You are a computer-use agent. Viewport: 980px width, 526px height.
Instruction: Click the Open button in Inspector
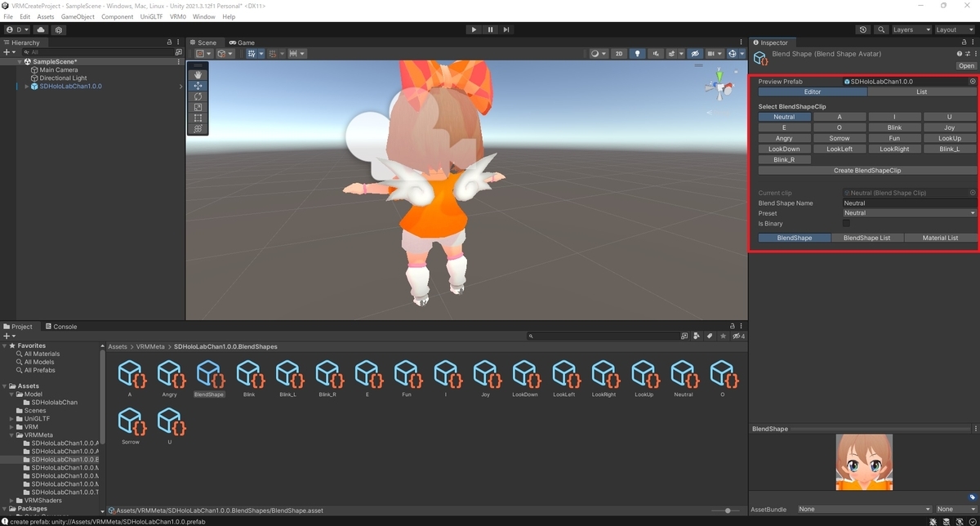click(967, 66)
